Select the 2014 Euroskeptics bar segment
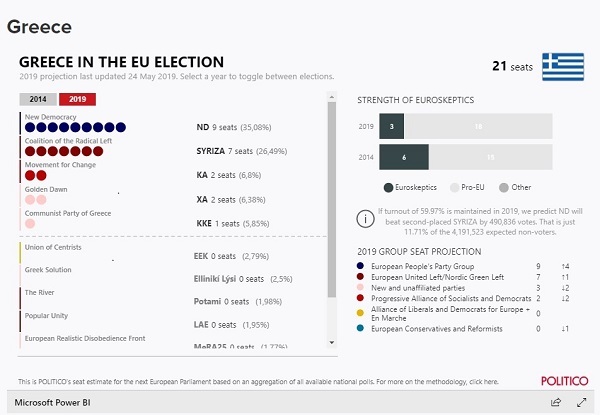The width and height of the screenshot is (600, 415). point(404,156)
